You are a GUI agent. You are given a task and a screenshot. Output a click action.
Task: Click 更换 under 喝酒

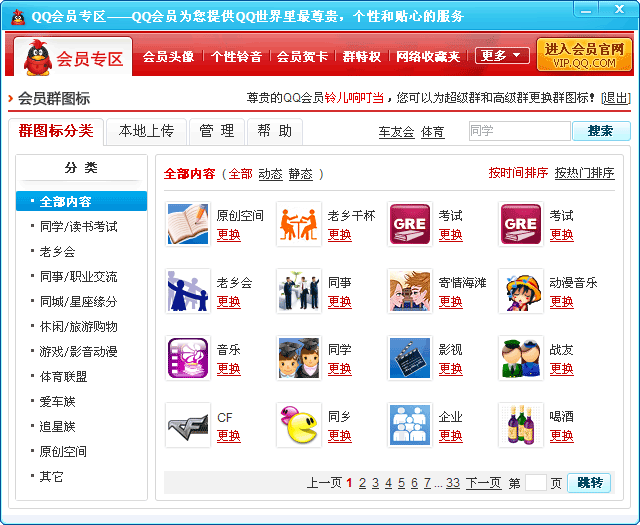coord(562,436)
